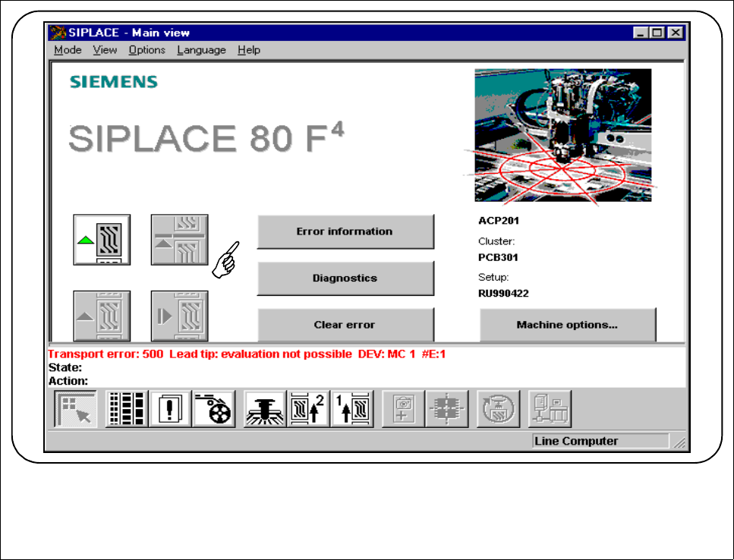The width and height of the screenshot is (734, 560).
Task: Click the PCB301 cluster name
Action: click(498, 257)
